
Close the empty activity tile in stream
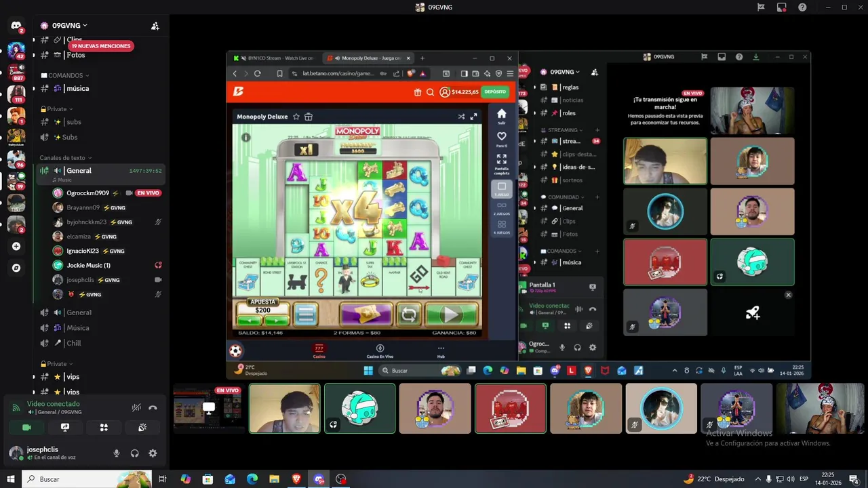click(x=788, y=295)
